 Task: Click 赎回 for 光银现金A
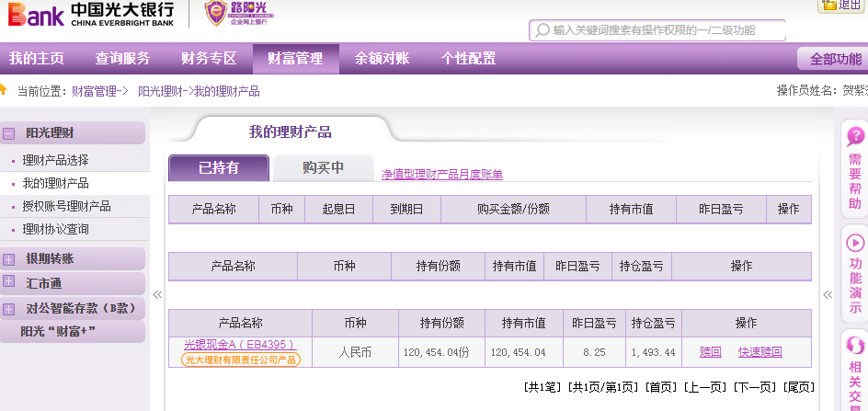click(710, 352)
